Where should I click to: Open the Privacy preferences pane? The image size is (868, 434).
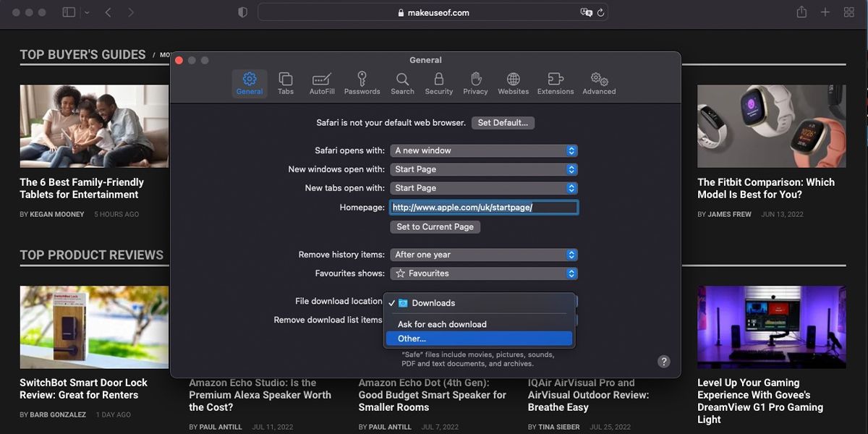pyautogui.click(x=475, y=84)
